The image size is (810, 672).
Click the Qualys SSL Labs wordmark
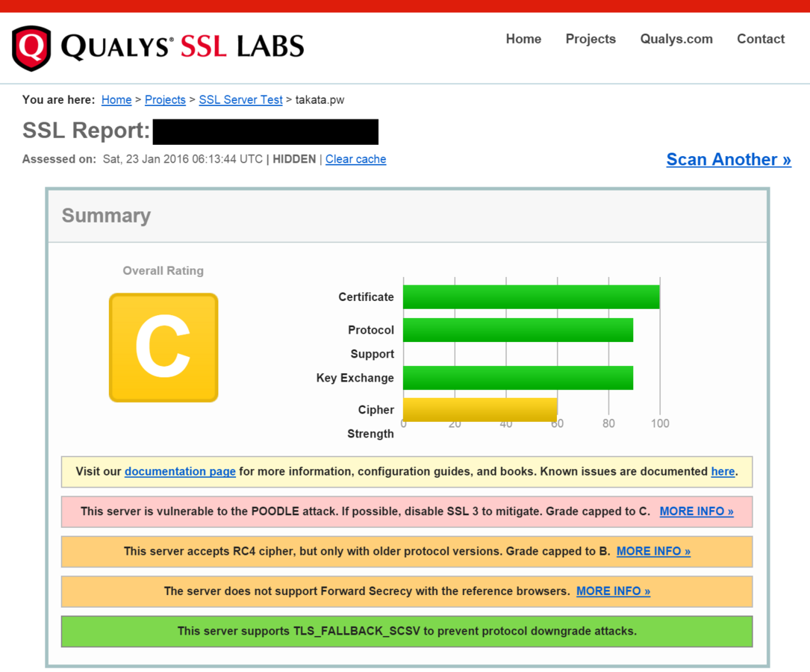tap(182, 47)
